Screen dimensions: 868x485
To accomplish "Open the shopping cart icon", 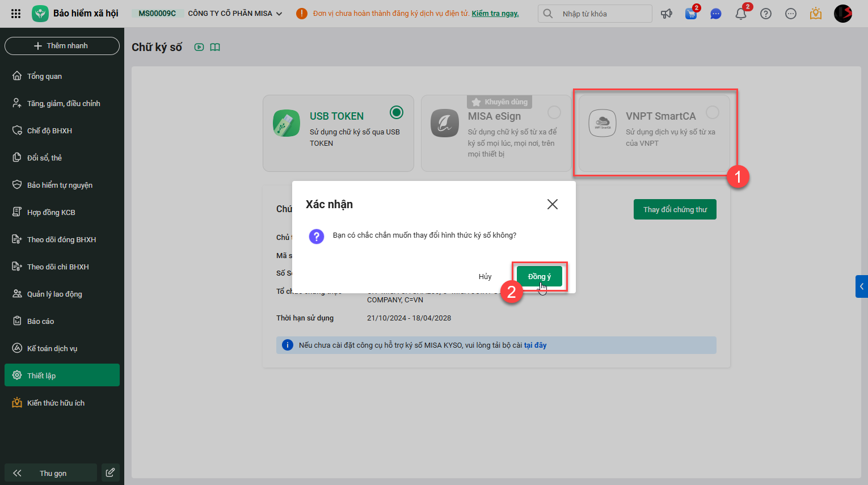I will 691,14.
